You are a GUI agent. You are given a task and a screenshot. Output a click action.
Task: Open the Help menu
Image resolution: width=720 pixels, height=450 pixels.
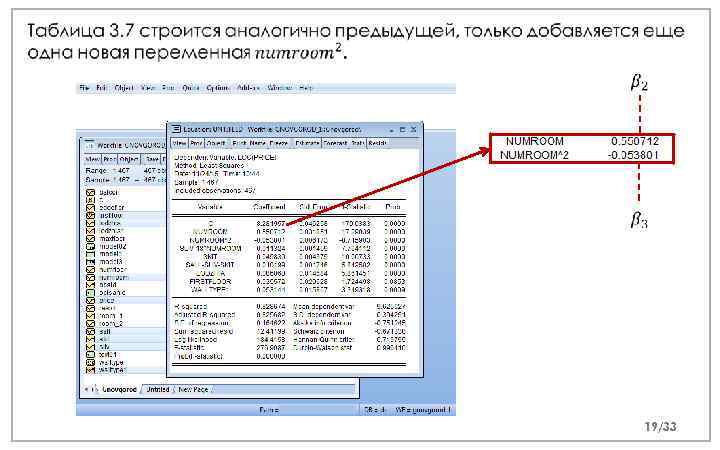305,88
